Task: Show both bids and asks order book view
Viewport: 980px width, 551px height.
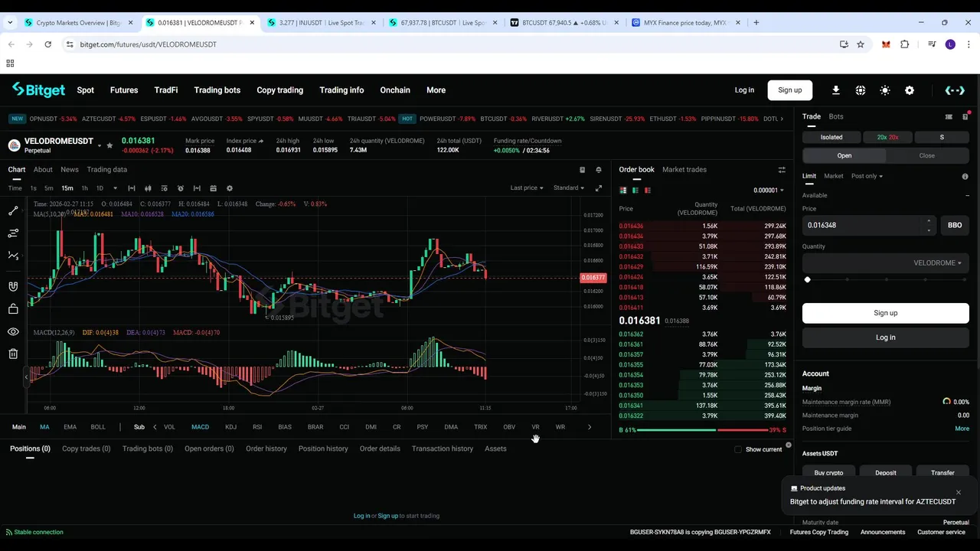Action: point(623,190)
